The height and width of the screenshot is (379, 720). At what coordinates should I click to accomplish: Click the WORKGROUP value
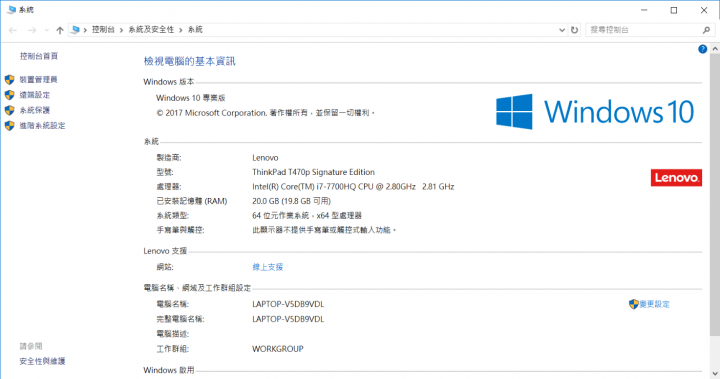pyautogui.click(x=278, y=349)
